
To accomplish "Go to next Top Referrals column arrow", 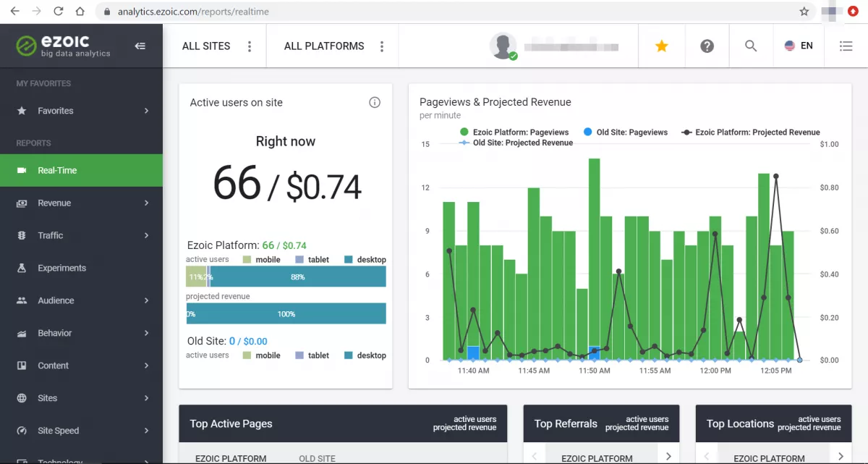I will 668,456.
